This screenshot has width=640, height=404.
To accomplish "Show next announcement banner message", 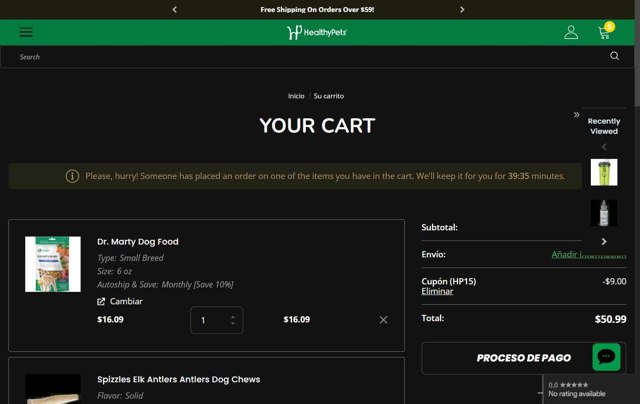I will (x=462, y=9).
